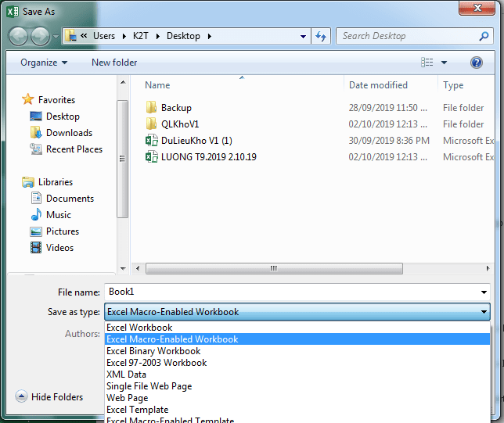Screen dimensions: 504x423
Task: Click the folder icon in address bar
Action: (70, 36)
